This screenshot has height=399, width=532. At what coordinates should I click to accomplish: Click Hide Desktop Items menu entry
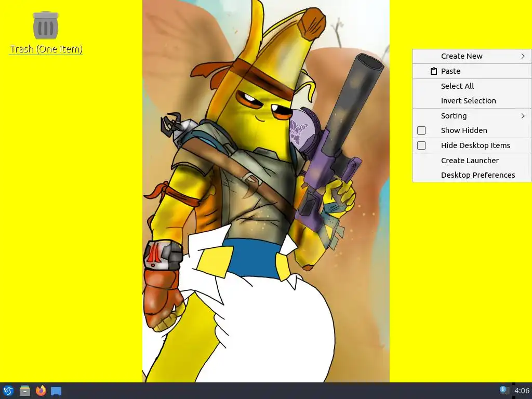click(472, 145)
